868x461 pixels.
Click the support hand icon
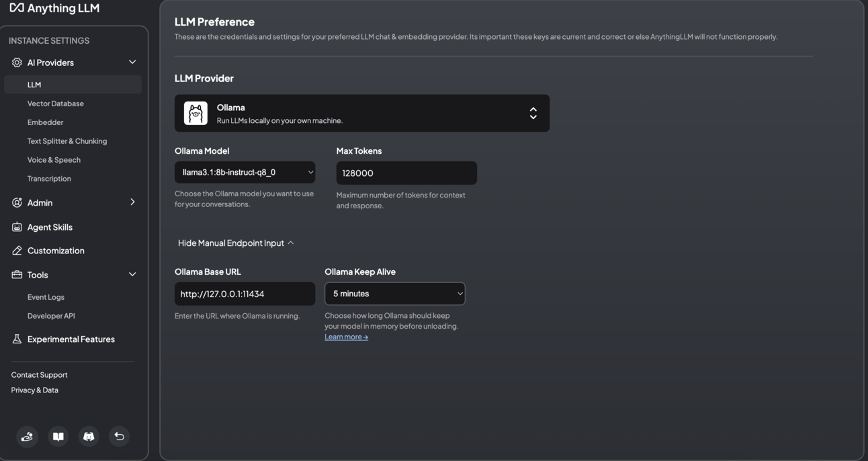pos(27,436)
